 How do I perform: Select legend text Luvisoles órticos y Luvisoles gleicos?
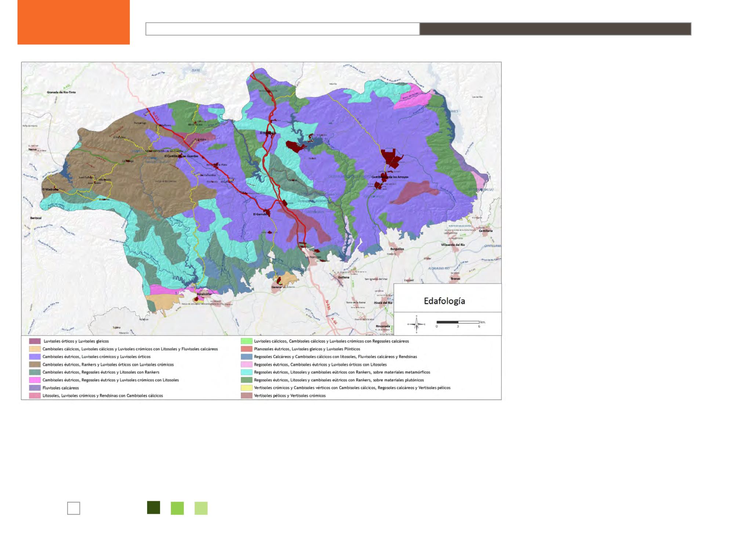coord(76,341)
